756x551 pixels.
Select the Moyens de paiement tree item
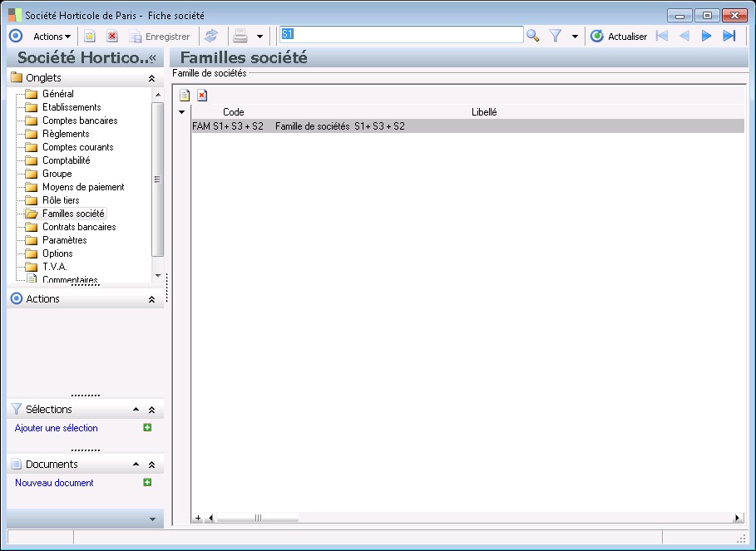(83, 187)
